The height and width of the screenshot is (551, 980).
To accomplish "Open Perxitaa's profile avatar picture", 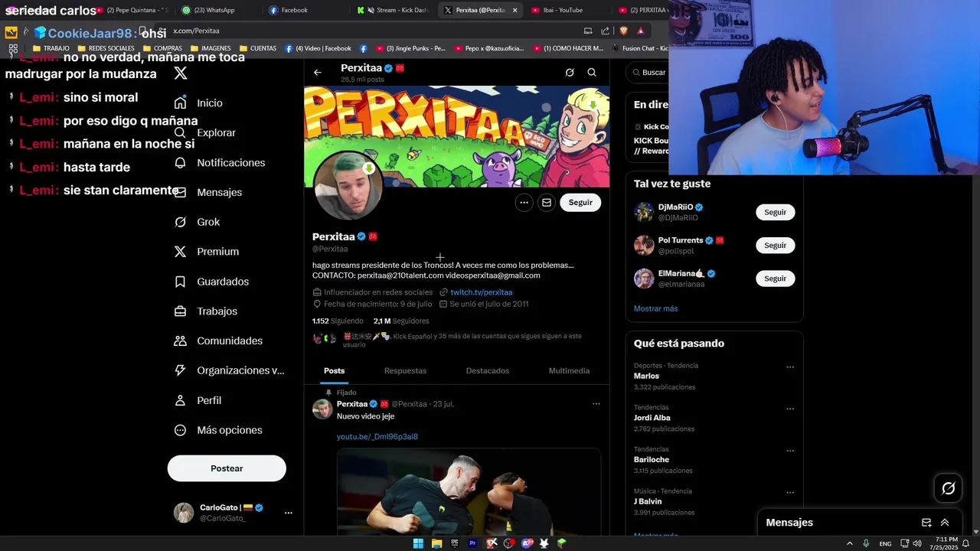I will coord(348,186).
